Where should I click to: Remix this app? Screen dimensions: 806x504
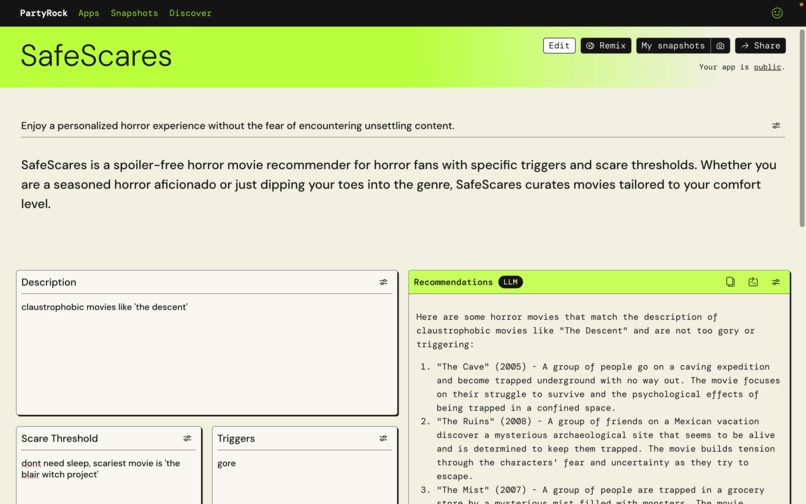tap(606, 46)
